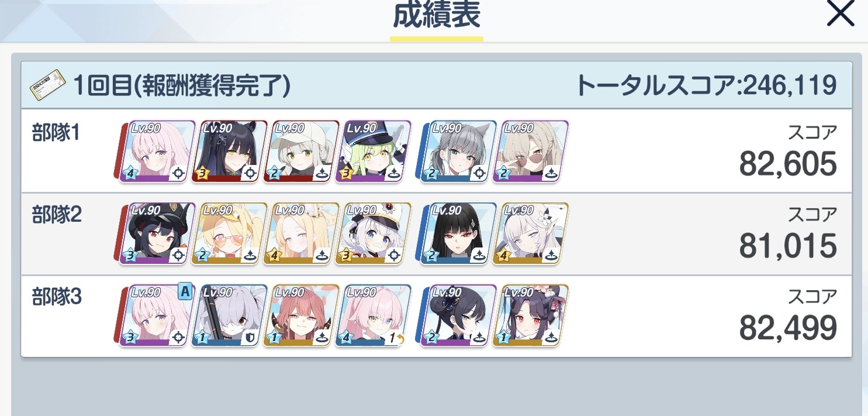The image size is (868, 416).
Task: Select gray-haired eyepatch student in 部隊3
Action: click(x=229, y=315)
